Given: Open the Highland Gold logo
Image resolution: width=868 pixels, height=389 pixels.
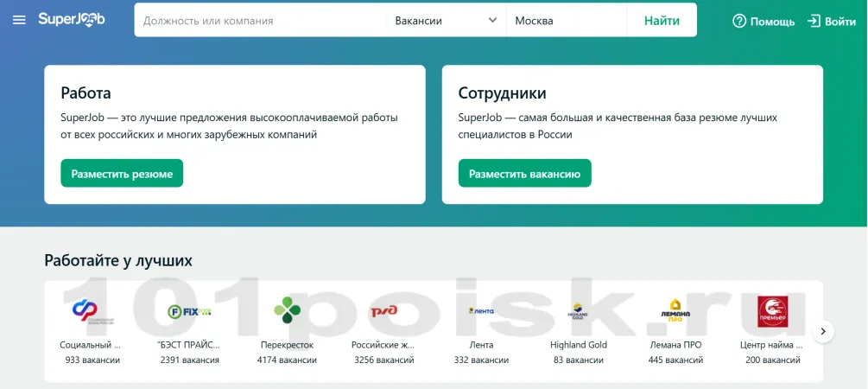Looking at the screenshot, I should (x=578, y=310).
